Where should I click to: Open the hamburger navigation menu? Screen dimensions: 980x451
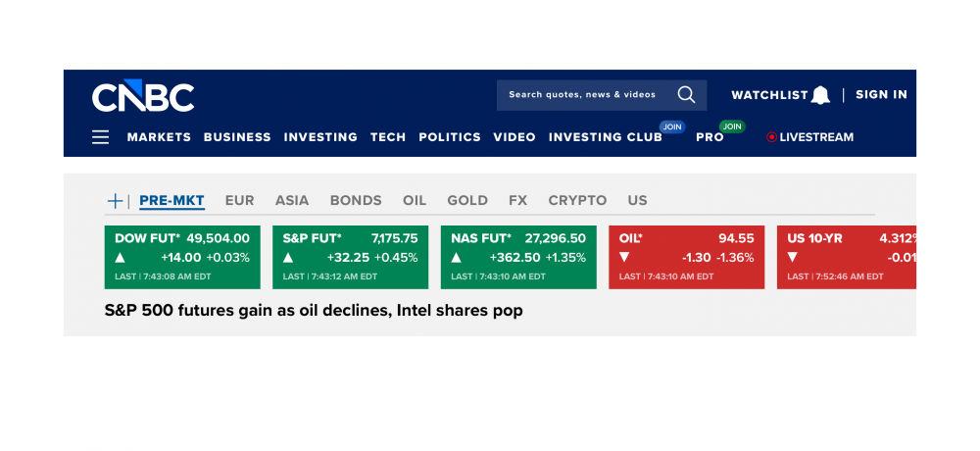(100, 137)
